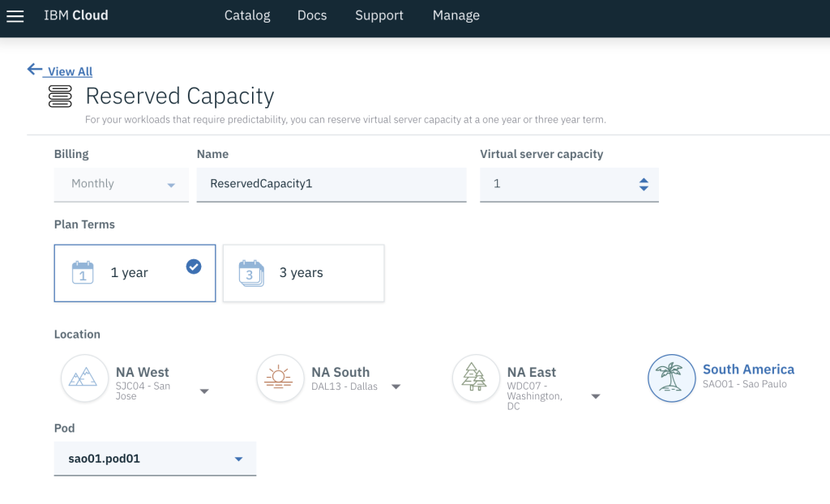Open the Support menu

tap(379, 15)
